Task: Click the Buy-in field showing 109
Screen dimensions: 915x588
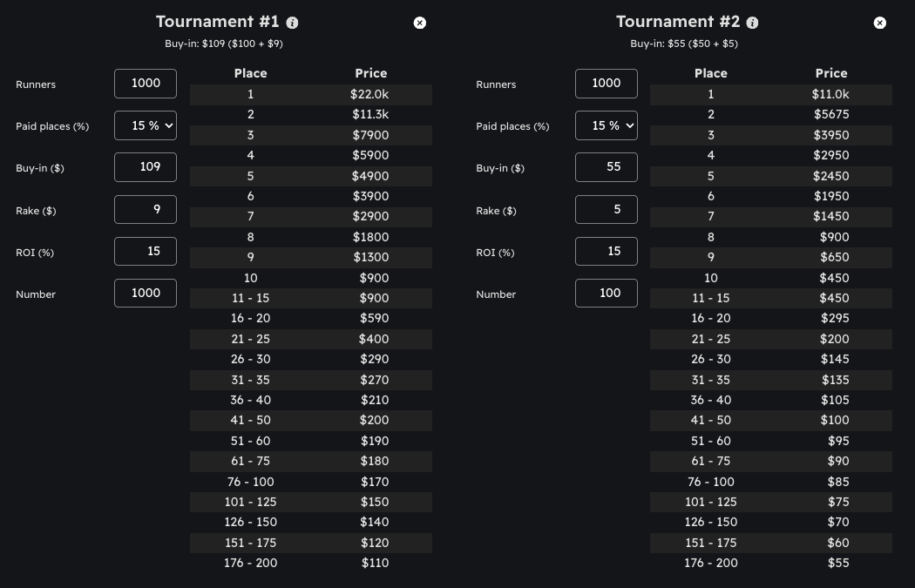Action: click(146, 167)
